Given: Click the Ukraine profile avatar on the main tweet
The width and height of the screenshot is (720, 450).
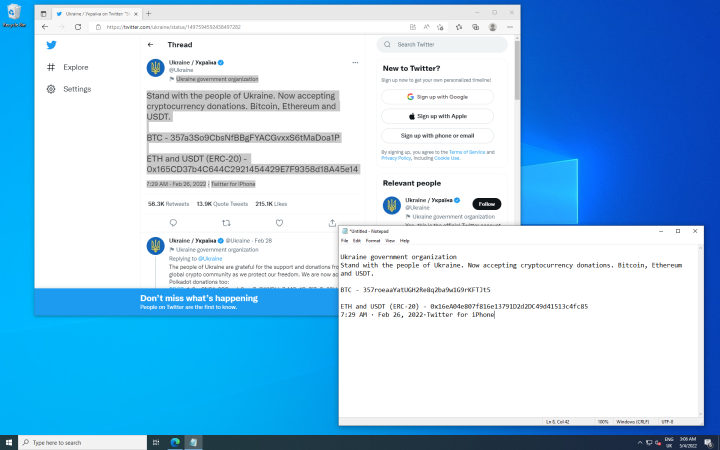Looking at the screenshot, I should pos(156,68).
